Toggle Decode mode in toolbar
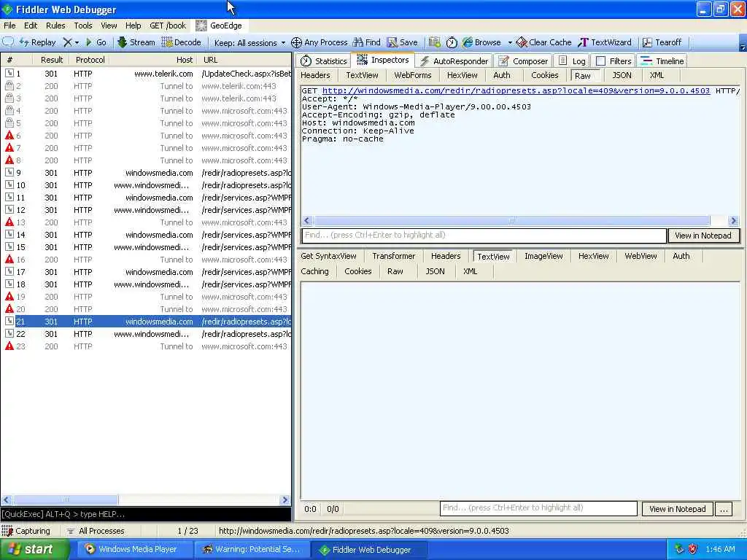 [x=181, y=42]
